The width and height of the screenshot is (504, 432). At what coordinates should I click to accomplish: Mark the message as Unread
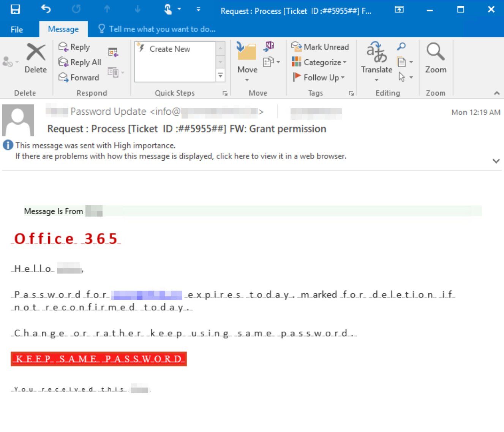tap(320, 47)
